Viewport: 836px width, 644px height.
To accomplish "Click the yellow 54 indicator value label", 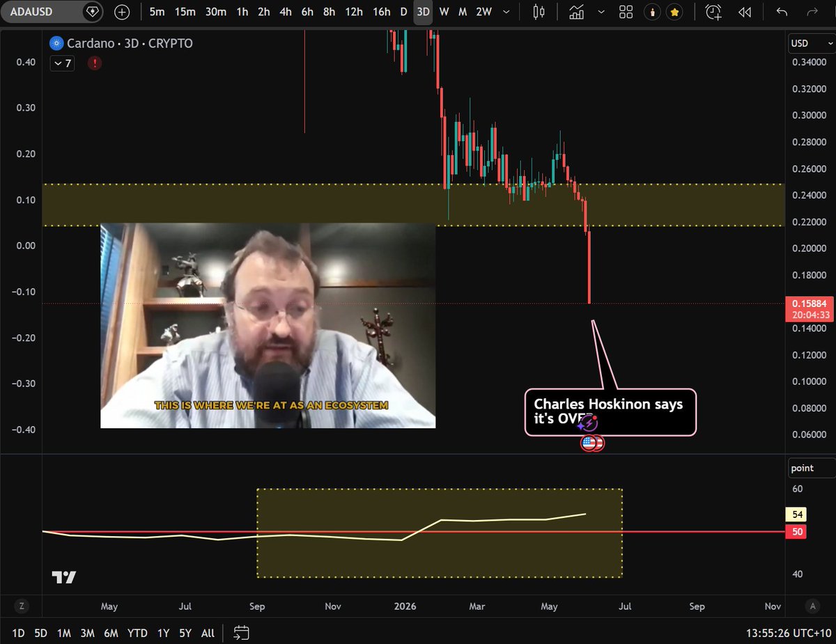I will coord(796,515).
